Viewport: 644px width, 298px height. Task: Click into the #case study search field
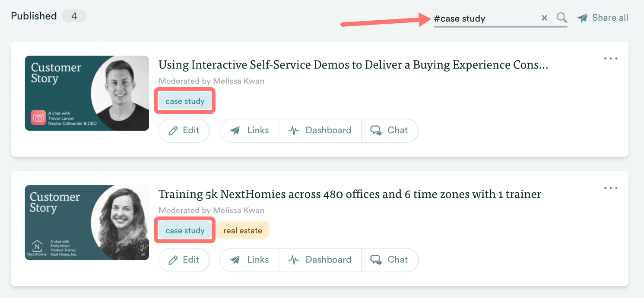click(x=484, y=19)
